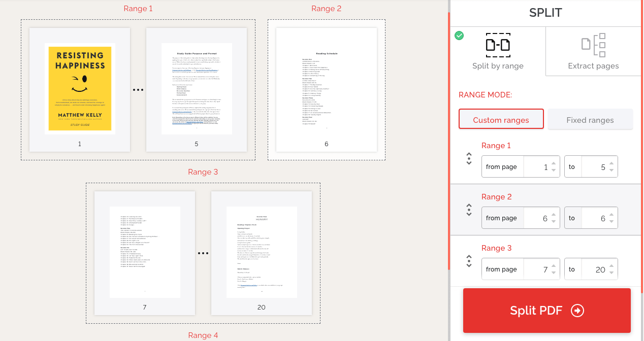
Task: Activate the Extract pages tab
Action: pos(593,51)
